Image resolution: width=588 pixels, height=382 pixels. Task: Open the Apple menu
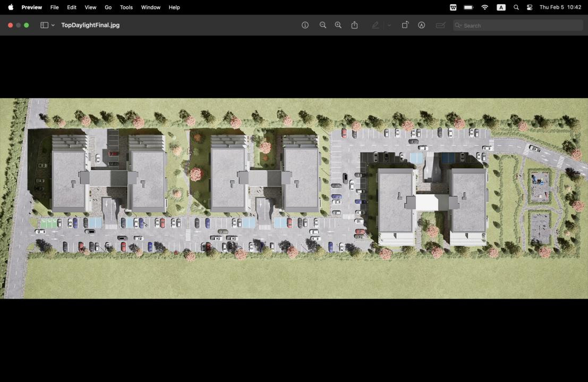pyautogui.click(x=10, y=7)
